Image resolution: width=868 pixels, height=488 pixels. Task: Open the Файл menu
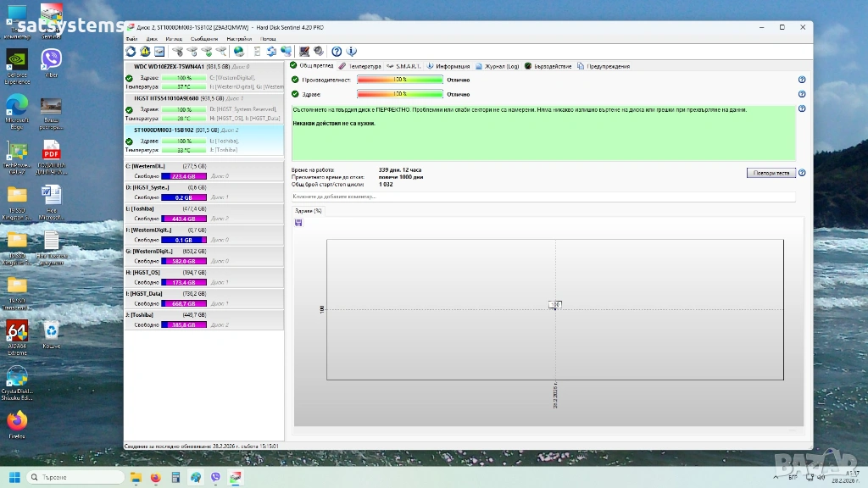[131, 39]
